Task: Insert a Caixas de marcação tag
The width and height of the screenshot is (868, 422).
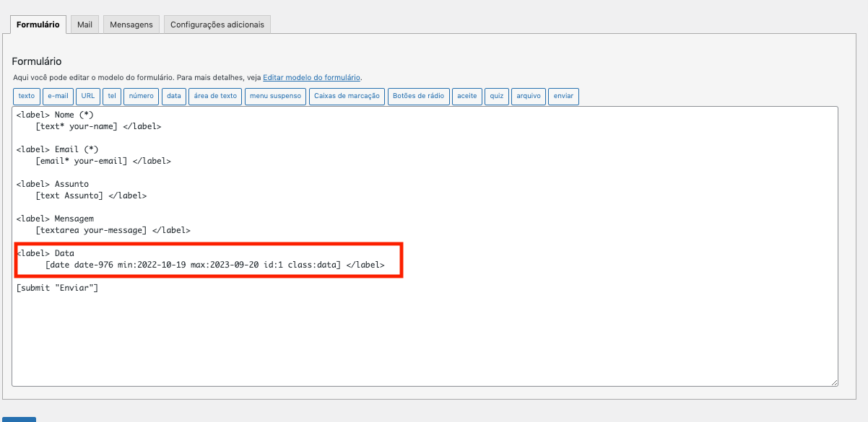Action: (x=347, y=96)
